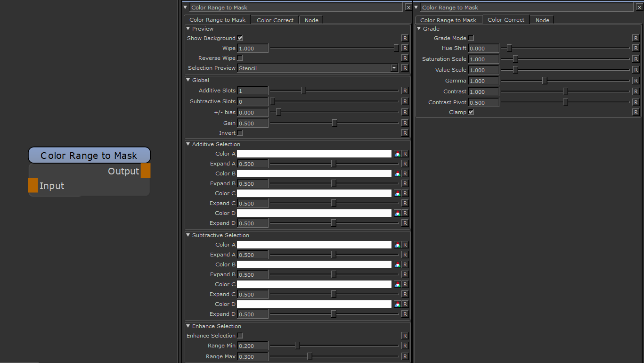Collapse the Additive Selection section
Viewport: 644px width, 363px height.
tap(188, 144)
